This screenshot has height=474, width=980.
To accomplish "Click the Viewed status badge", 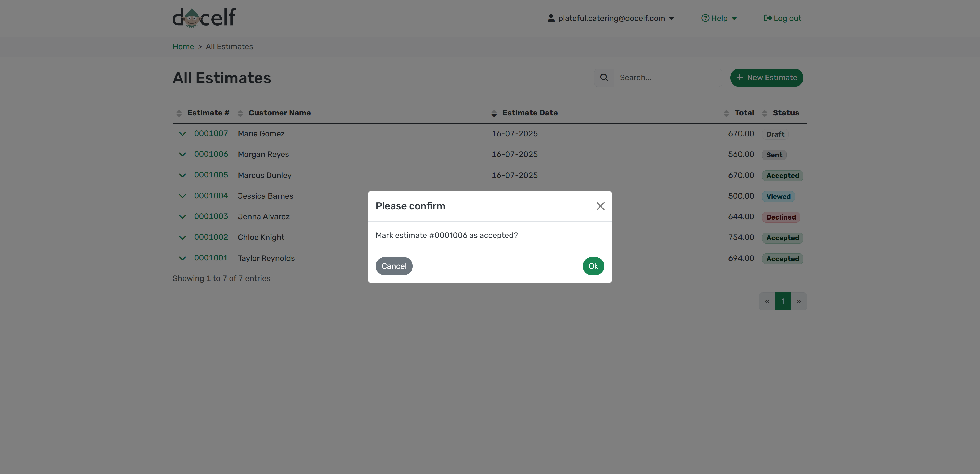I will pos(778,197).
